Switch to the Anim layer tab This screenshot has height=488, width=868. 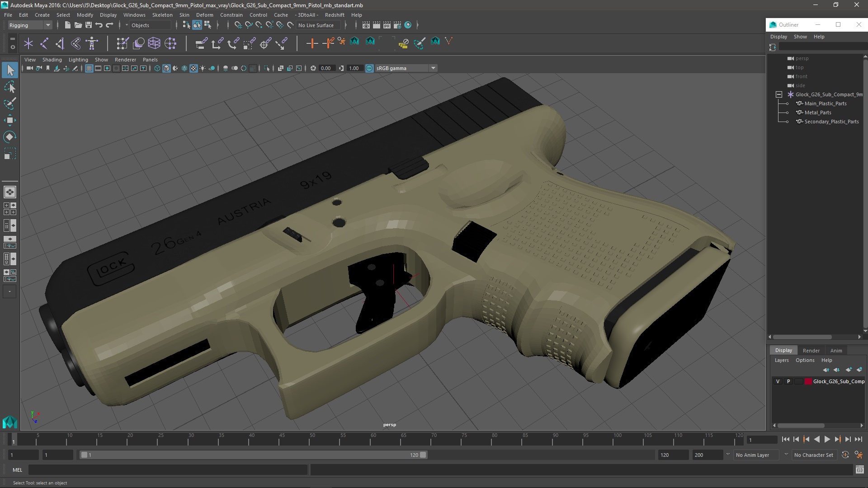[x=836, y=351]
